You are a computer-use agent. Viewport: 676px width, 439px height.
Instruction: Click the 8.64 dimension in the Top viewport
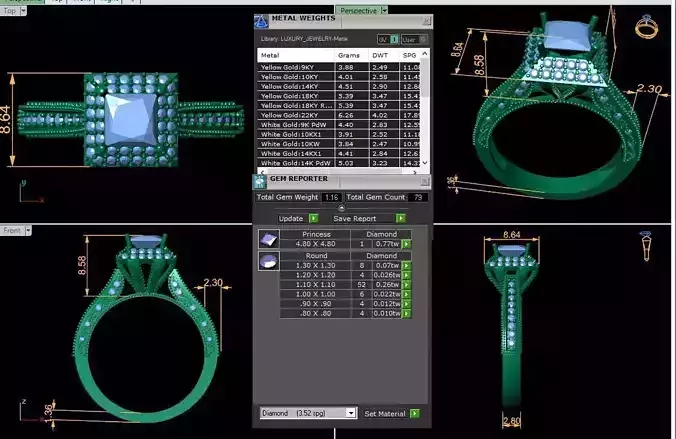point(6,119)
